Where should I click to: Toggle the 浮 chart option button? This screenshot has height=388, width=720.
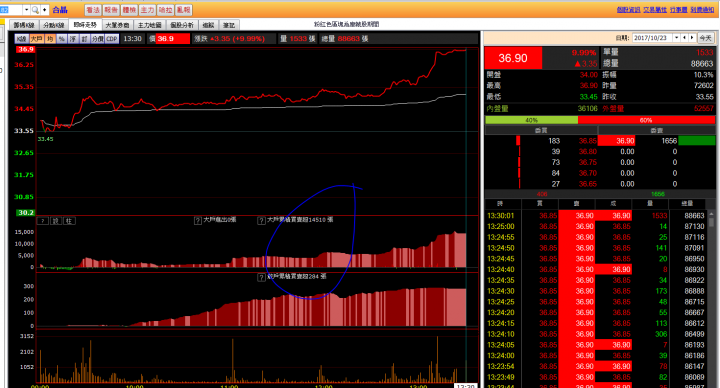[x=73, y=39]
